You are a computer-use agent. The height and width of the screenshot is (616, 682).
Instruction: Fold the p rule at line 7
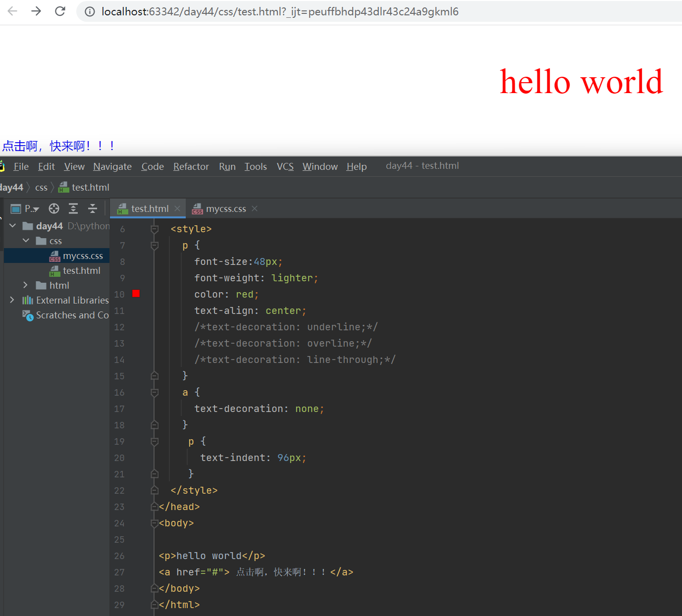pos(155,245)
